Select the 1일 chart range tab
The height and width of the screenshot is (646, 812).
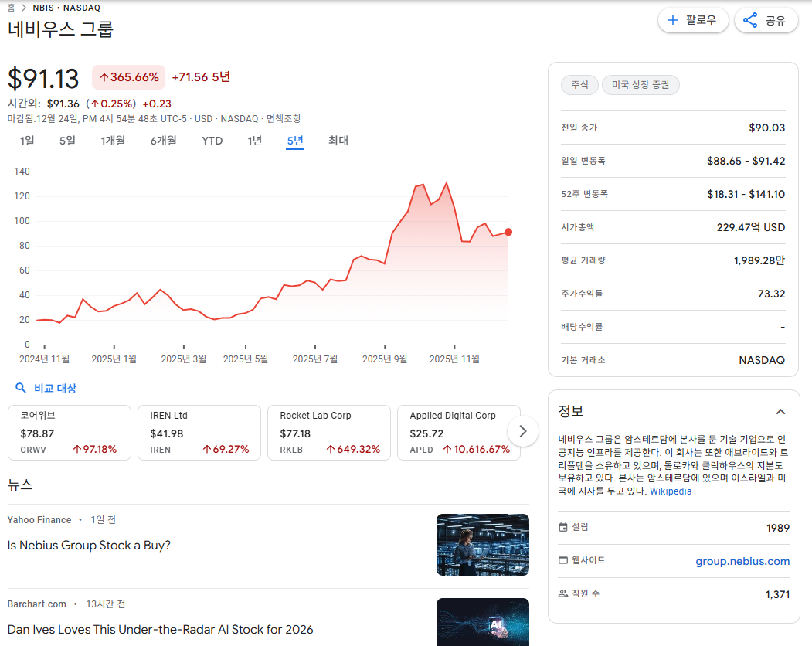tap(27, 141)
